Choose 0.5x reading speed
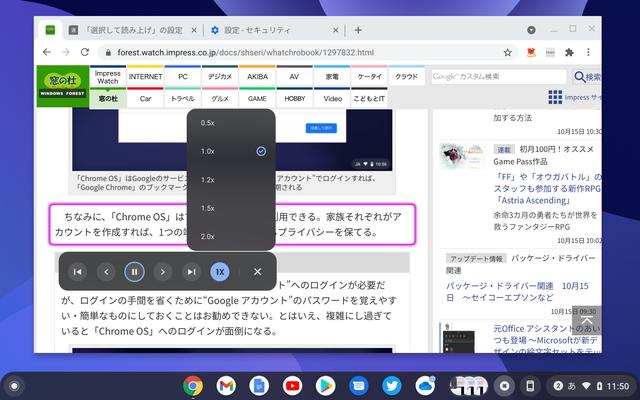This screenshot has height=400, width=640. 231,123
